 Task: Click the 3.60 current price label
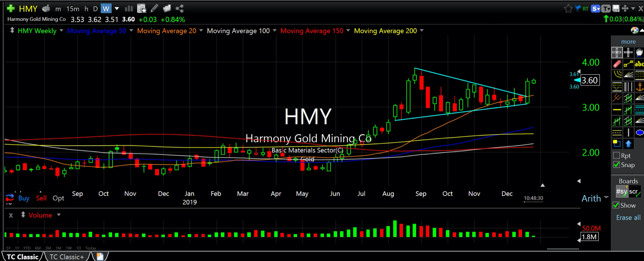point(590,80)
